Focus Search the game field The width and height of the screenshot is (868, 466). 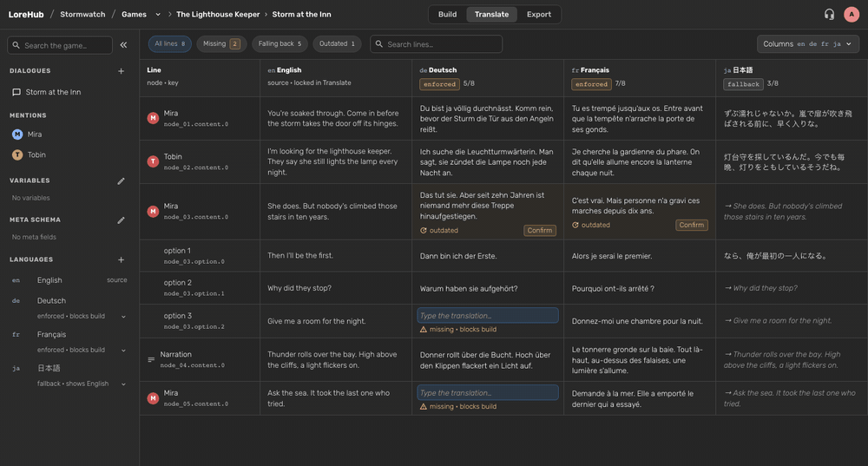pos(60,45)
